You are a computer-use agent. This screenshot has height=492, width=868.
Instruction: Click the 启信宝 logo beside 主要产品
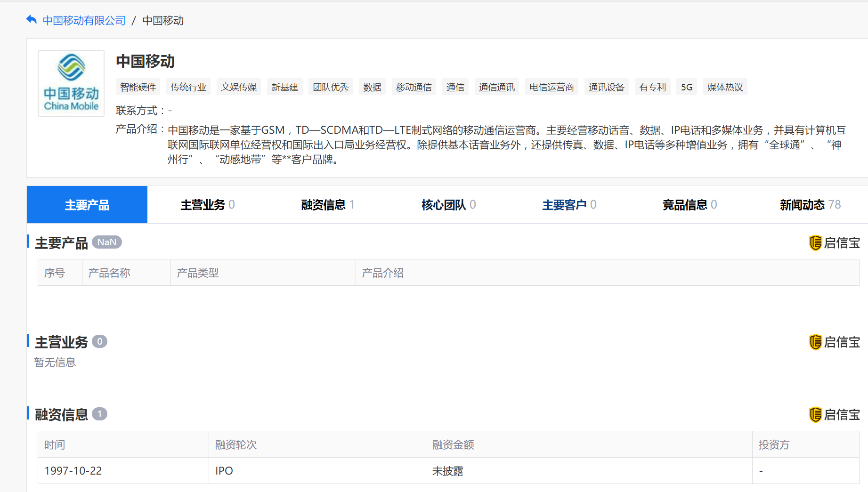tap(834, 243)
